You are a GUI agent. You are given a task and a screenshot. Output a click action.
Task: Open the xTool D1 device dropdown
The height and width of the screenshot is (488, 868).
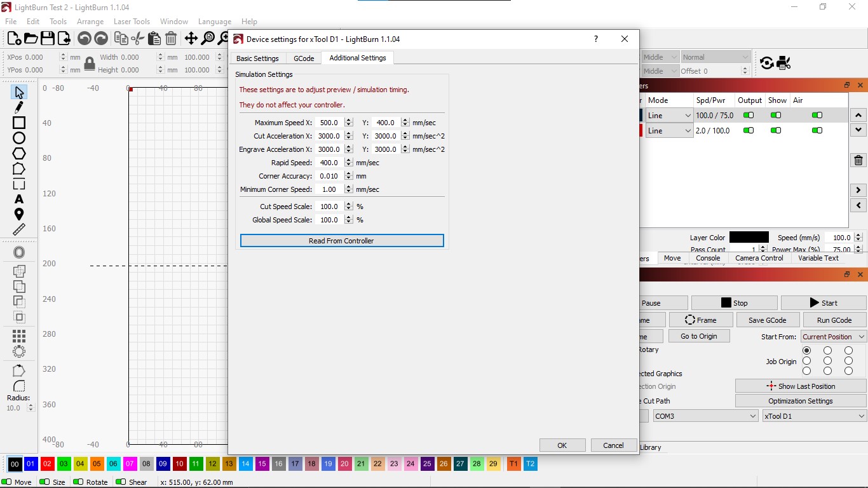pos(815,416)
